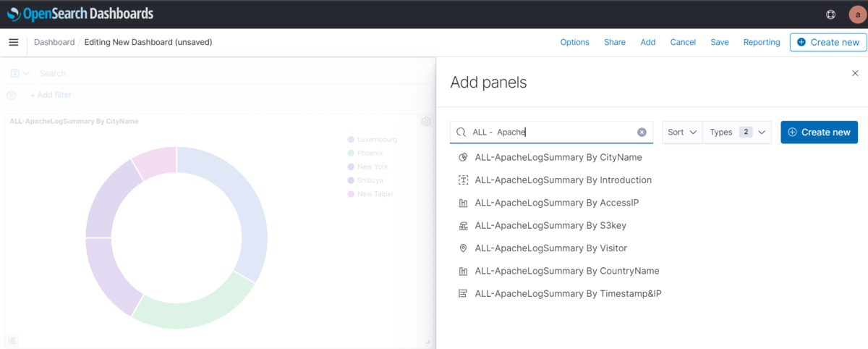Open the CityName panel gear options
This screenshot has width=868, height=349.
click(427, 122)
